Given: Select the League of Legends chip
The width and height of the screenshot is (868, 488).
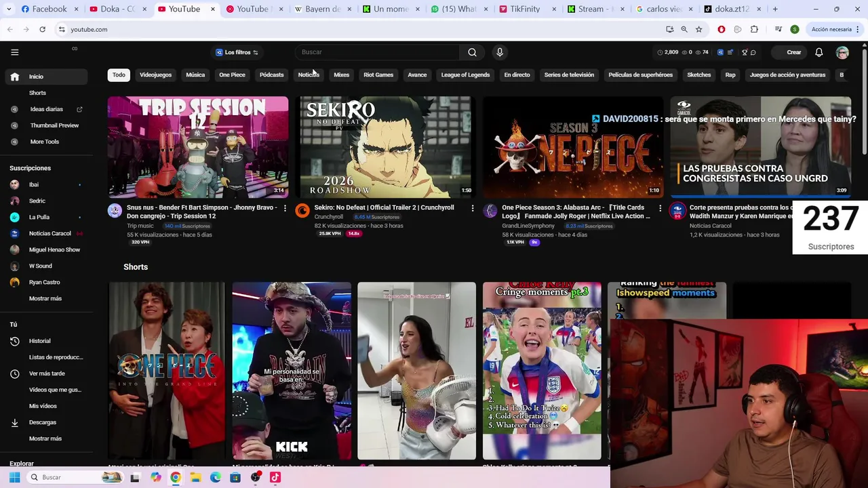Looking at the screenshot, I should tap(465, 75).
